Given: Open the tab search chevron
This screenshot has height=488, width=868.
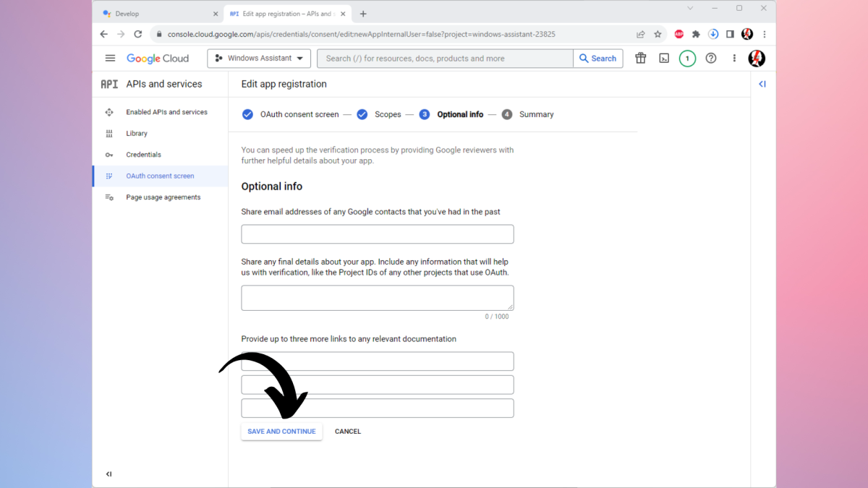Looking at the screenshot, I should [x=690, y=9].
